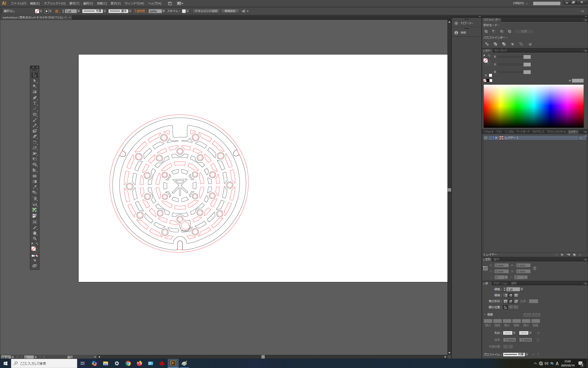
Task: Select the Lasso tool
Action: 34,92
